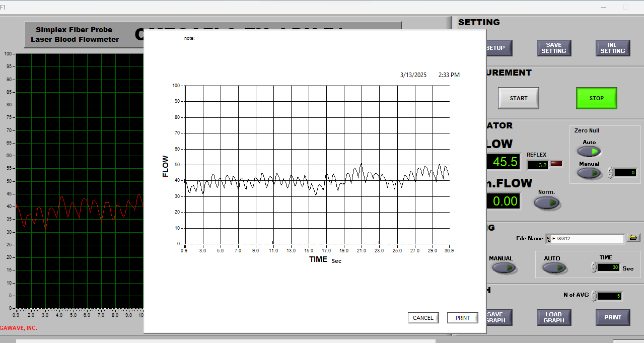Click the N of AVG stepper arrows
This screenshot has height=343, width=644.
coord(594,296)
